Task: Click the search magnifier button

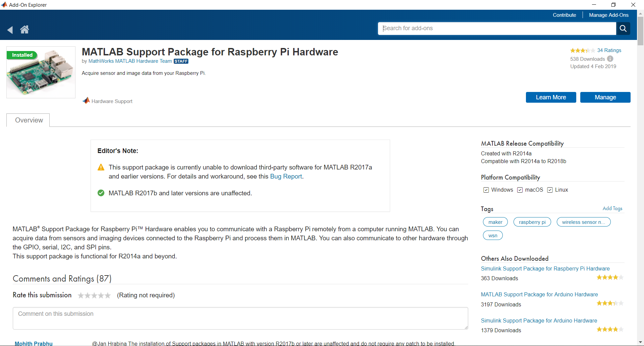Action: tap(623, 29)
